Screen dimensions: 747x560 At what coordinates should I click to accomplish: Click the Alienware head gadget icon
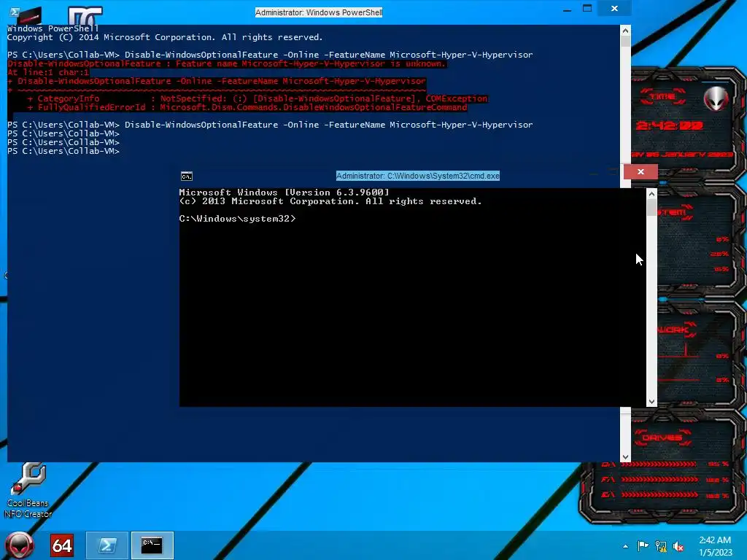pos(716,99)
